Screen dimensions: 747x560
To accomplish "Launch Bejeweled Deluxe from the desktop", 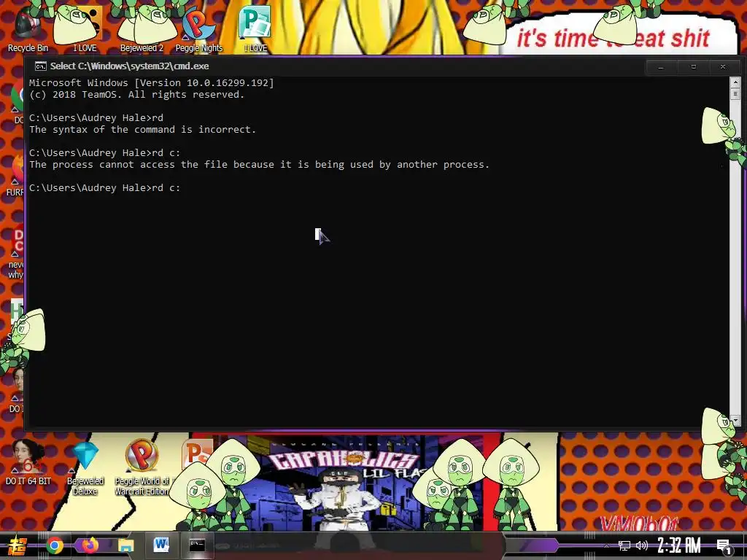I will [x=85, y=468].
